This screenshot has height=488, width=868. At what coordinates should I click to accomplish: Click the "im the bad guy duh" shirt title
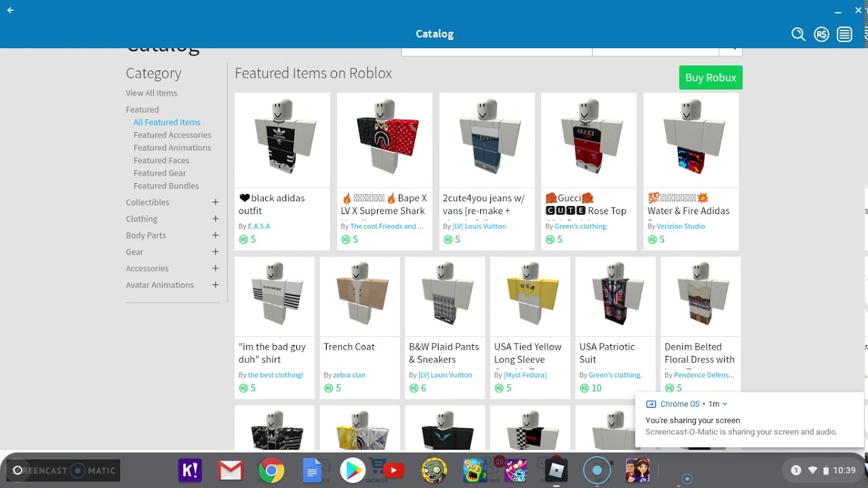(272, 353)
